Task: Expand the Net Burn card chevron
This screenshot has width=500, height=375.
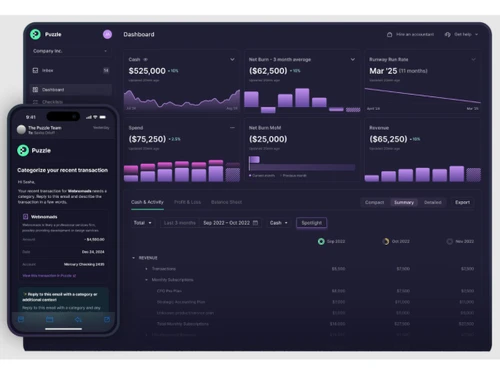Action: [353, 60]
